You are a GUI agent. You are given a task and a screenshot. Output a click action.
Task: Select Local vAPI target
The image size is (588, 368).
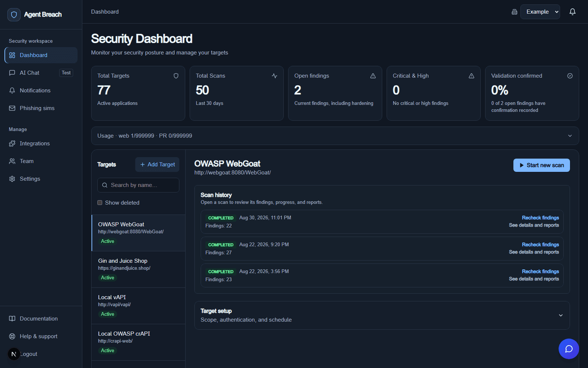click(139, 306)
